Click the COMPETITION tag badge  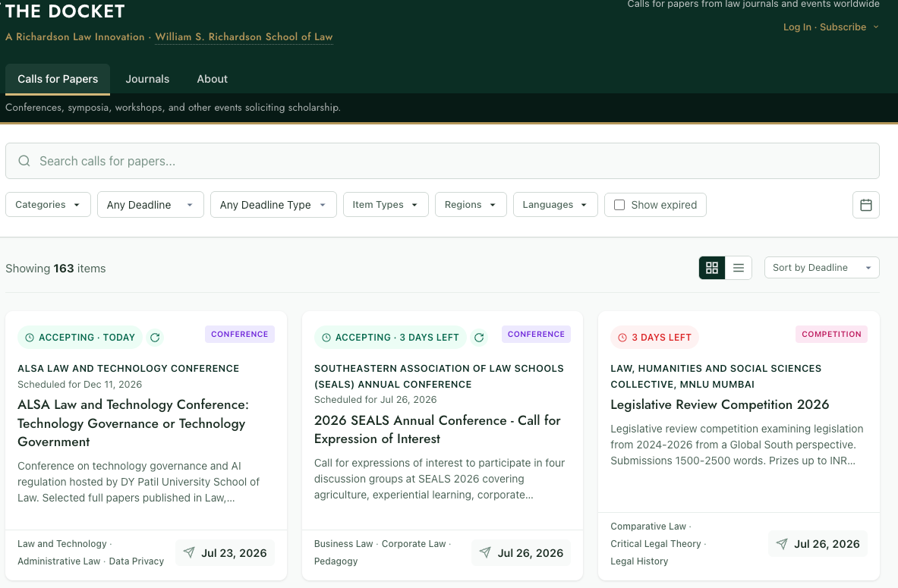[x=831, y=335]
